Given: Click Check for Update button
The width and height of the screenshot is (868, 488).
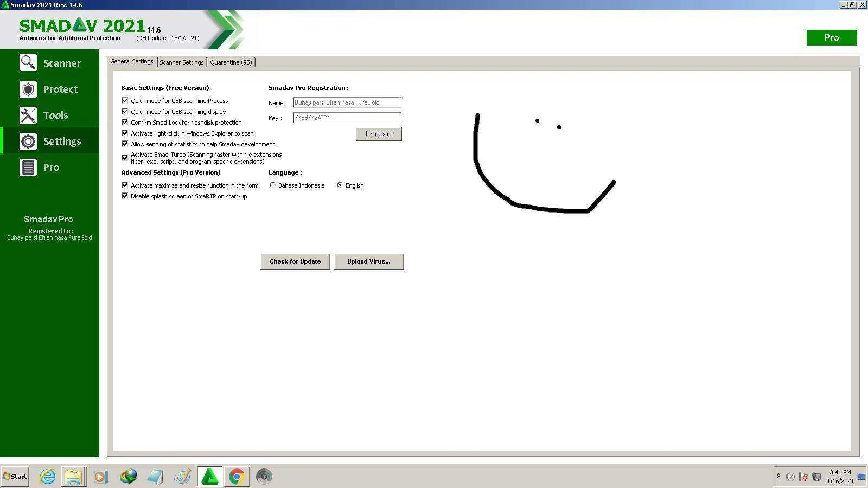Looking at the screenshot, I should pos(295,261).
